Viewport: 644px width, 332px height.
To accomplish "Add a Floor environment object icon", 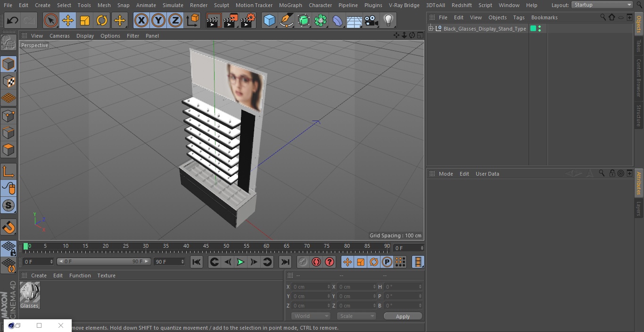I will [x=355, y=21].
